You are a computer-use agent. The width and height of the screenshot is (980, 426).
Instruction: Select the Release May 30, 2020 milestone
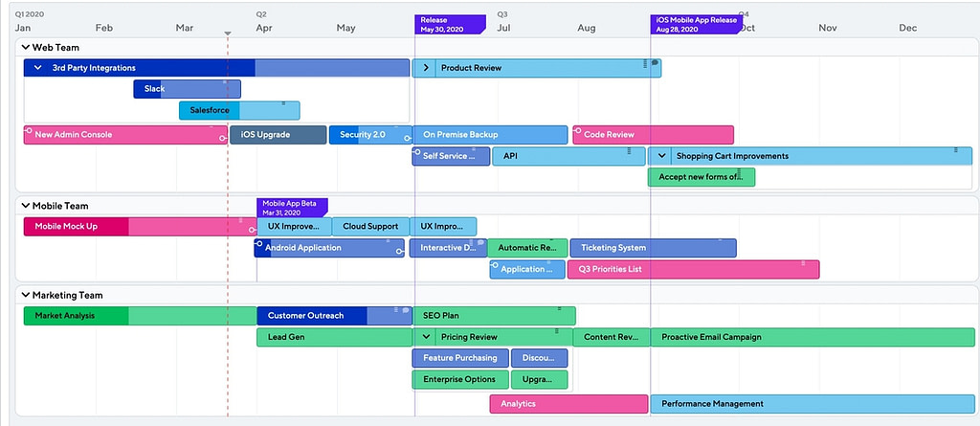[x=450, y=24]
